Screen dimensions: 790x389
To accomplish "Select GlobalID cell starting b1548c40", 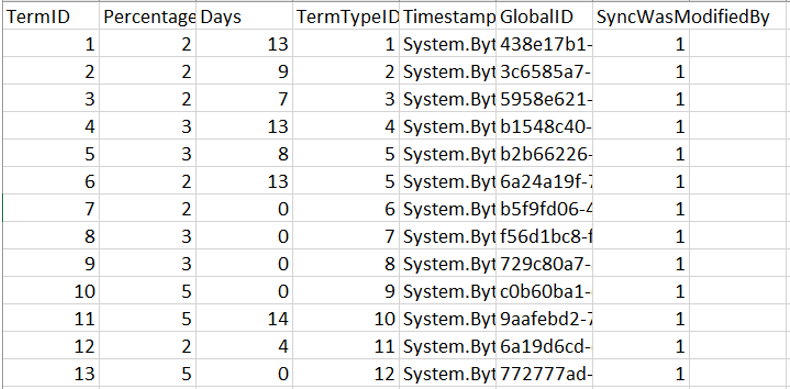I will pyautogui.click(x=544, y=126).
